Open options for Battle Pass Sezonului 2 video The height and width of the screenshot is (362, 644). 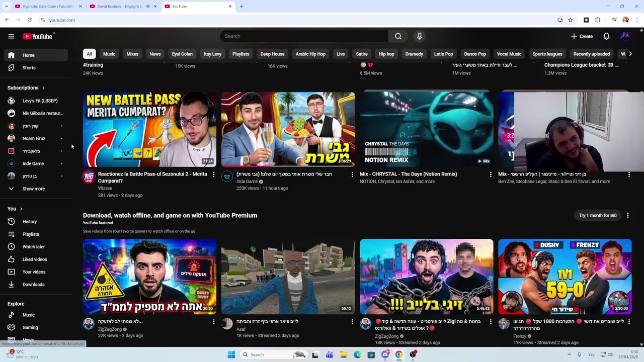click(x=213, y=174)
